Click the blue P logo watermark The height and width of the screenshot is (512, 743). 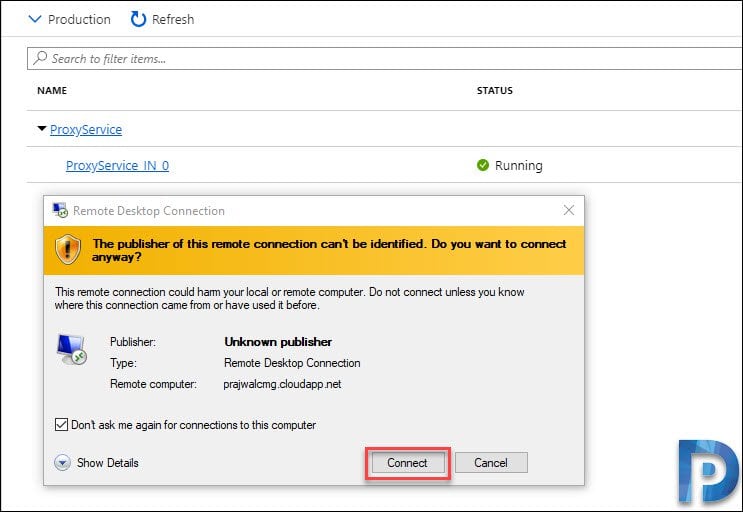pos(708,472)
